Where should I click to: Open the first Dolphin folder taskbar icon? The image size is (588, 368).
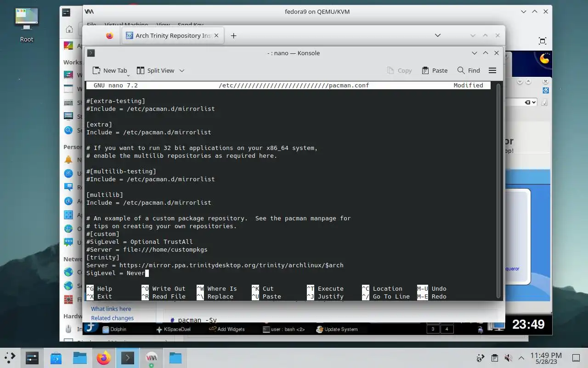click(x=80, y=358)
